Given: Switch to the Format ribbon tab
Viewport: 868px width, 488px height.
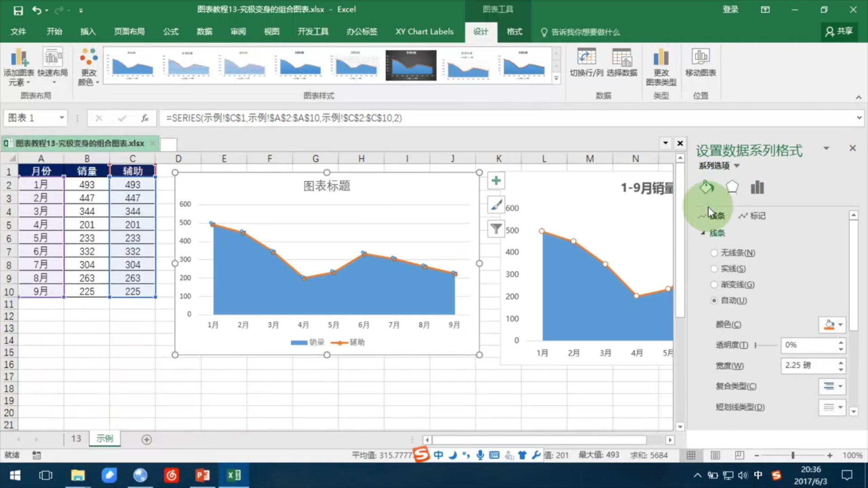Looking at the screenshot, I should 514,32.
